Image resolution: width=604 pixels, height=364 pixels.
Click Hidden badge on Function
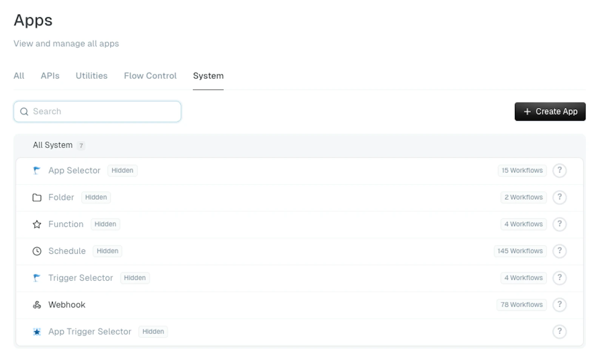[x=105, y=224]
